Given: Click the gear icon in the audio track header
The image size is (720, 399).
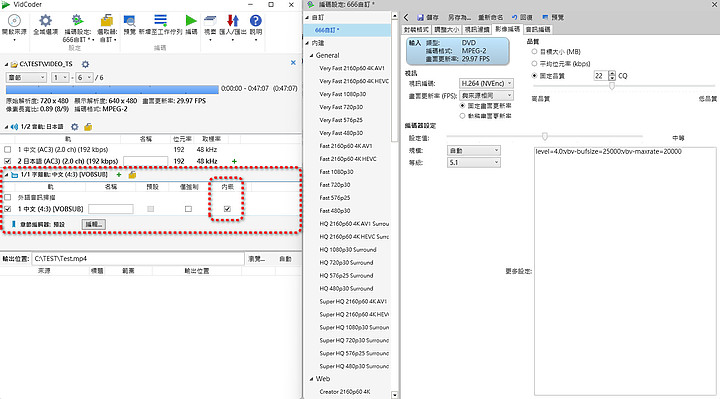Looking at the screenshot, I should point(74,127).
